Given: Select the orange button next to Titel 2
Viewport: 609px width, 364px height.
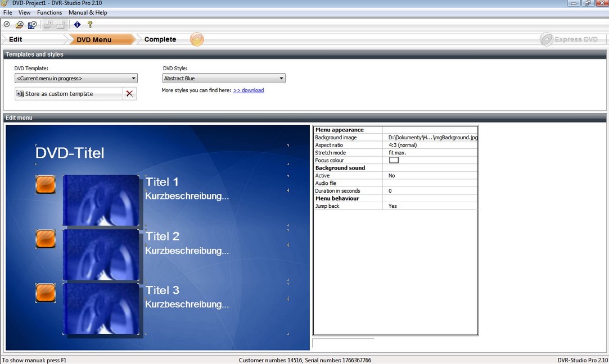Looking at the screenshot, I should point(46,239).
